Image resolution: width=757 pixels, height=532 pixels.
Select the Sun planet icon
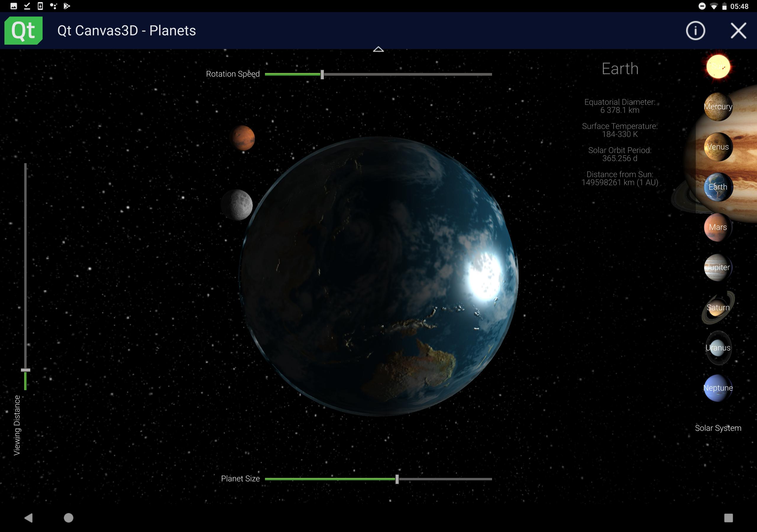click(x=718, y=66)
